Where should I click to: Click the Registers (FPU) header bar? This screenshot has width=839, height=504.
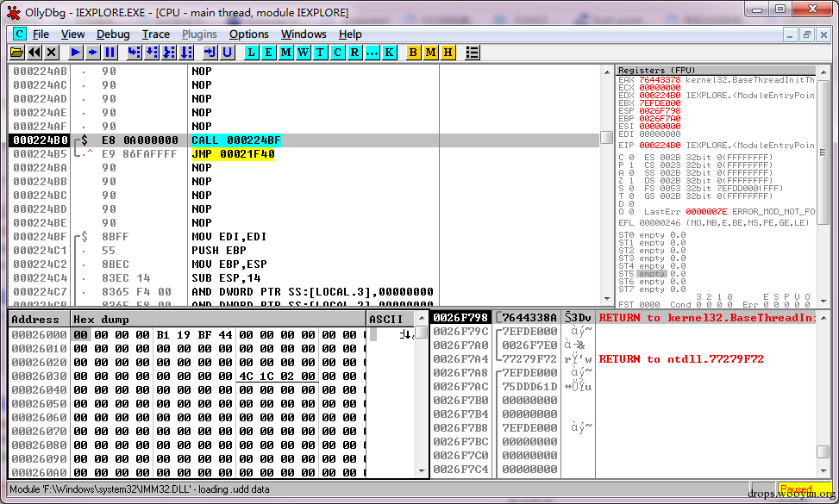tap(716, 70)
